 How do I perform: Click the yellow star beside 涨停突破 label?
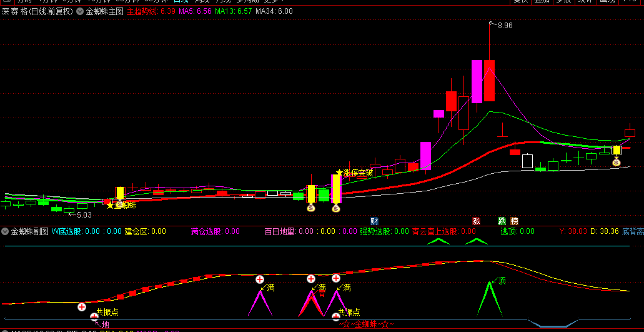point(339,173)
